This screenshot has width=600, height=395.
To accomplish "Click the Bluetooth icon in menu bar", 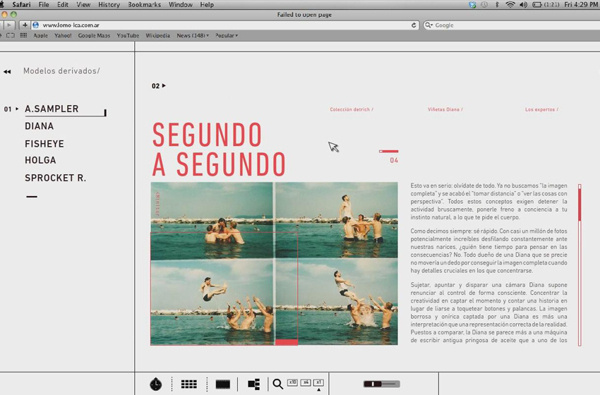I will click(x=497, y=5).
